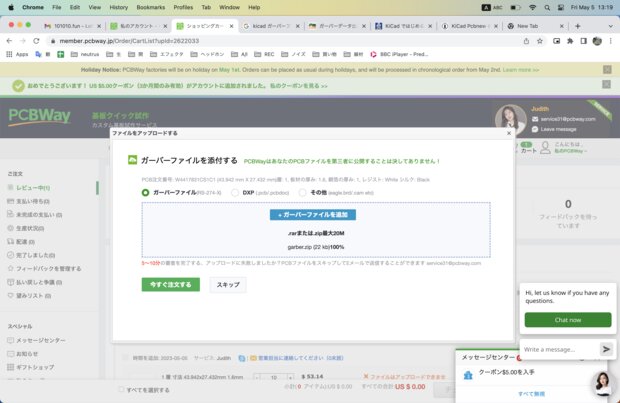Open the Learn more holiday link
Viewport: 620px width, 403px height.
pyautogui.click(x=521, y=70)
